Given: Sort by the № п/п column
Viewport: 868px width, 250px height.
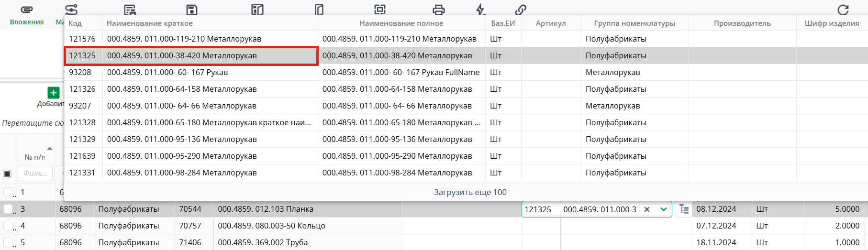Looking at the screenshot, I should [35, 157].
